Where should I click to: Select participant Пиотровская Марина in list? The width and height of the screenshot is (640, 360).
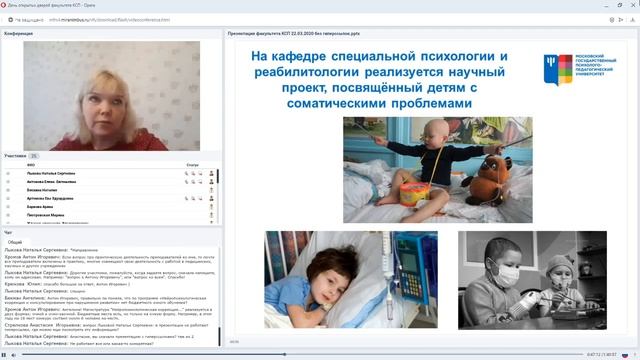coord(45,215)
